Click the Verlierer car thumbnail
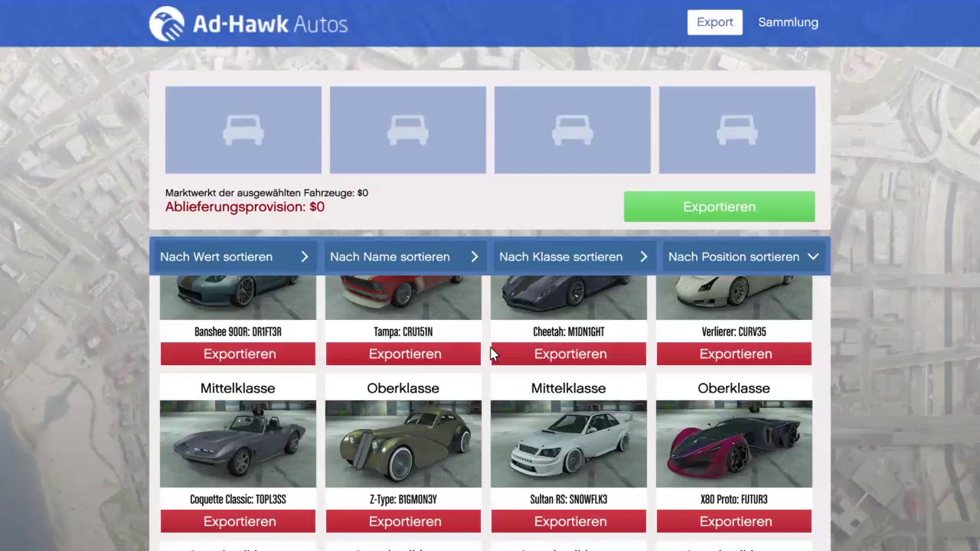The width and height of the screenshot is (980, 551). click(734, 298)
